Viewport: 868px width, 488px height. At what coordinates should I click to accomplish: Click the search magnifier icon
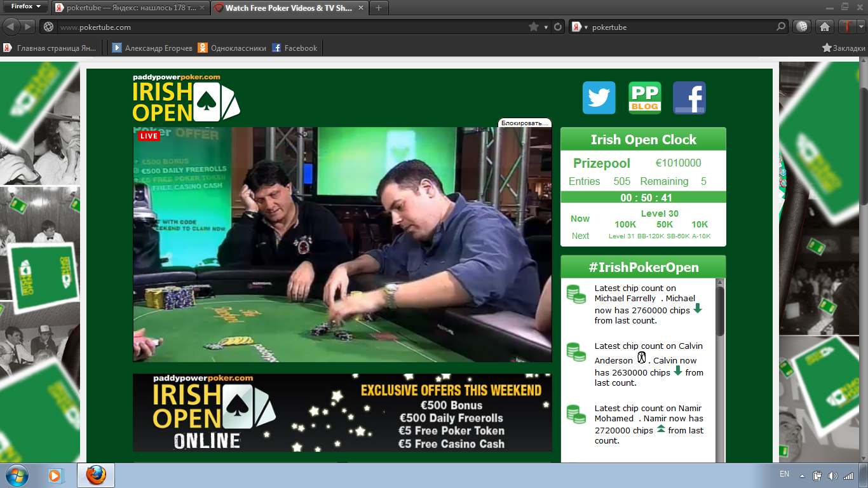pos(781,27)
